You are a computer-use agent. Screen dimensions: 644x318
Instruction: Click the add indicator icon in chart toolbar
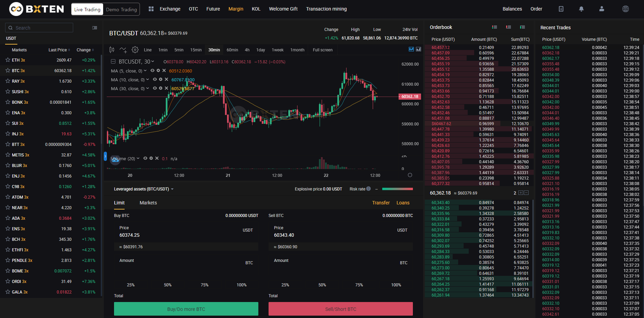pyautogui.click(x=123, y=50)
